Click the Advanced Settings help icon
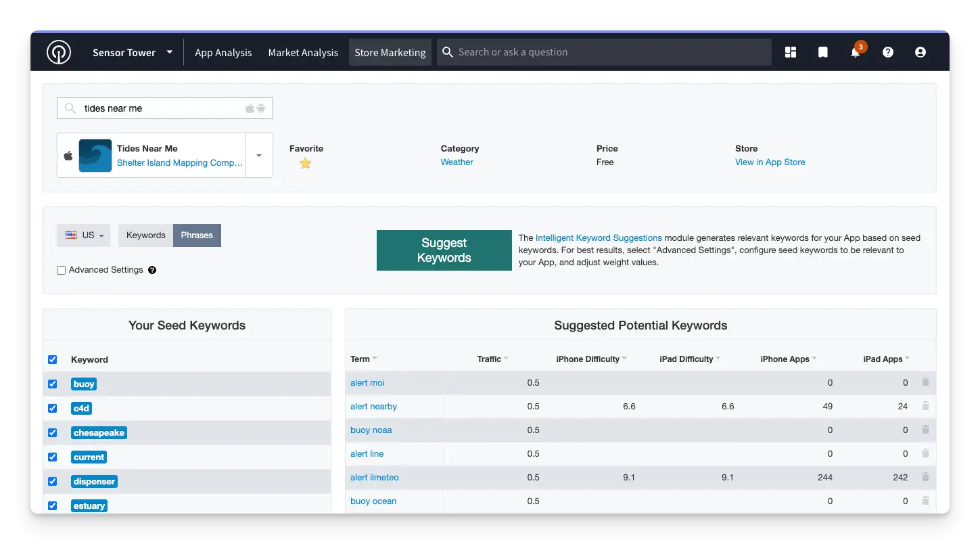 pyautogui.click(x=152, y=270)
